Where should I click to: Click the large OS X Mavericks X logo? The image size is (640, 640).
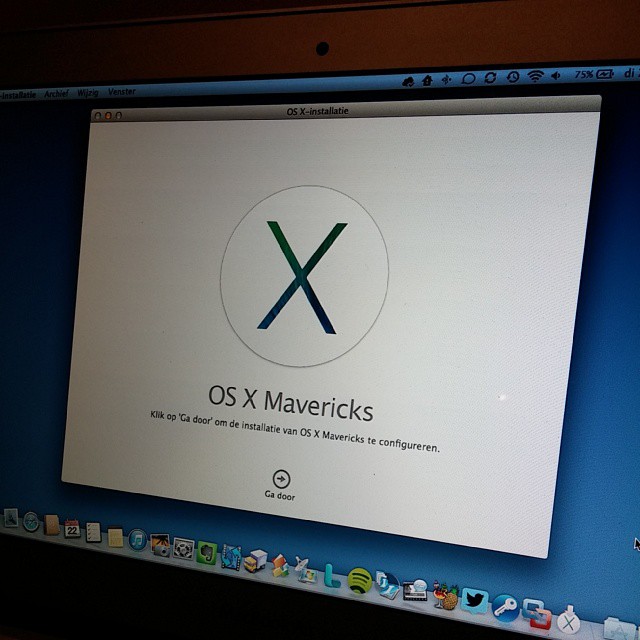pos(304,277)
